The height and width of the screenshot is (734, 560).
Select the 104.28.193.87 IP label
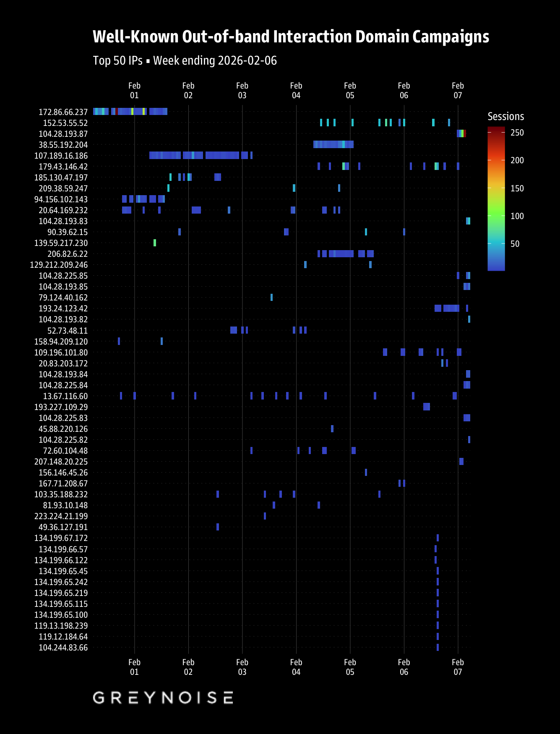63,134
